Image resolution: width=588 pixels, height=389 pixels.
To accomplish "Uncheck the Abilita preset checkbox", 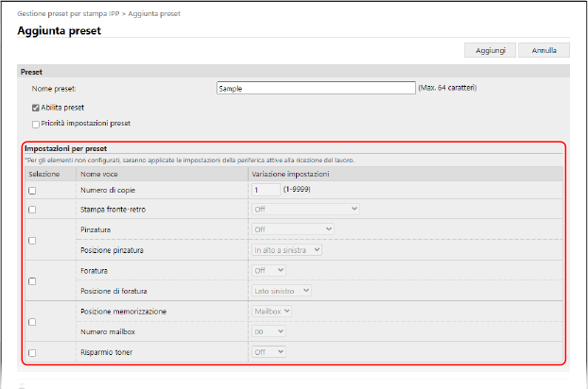I will (36, 108).
